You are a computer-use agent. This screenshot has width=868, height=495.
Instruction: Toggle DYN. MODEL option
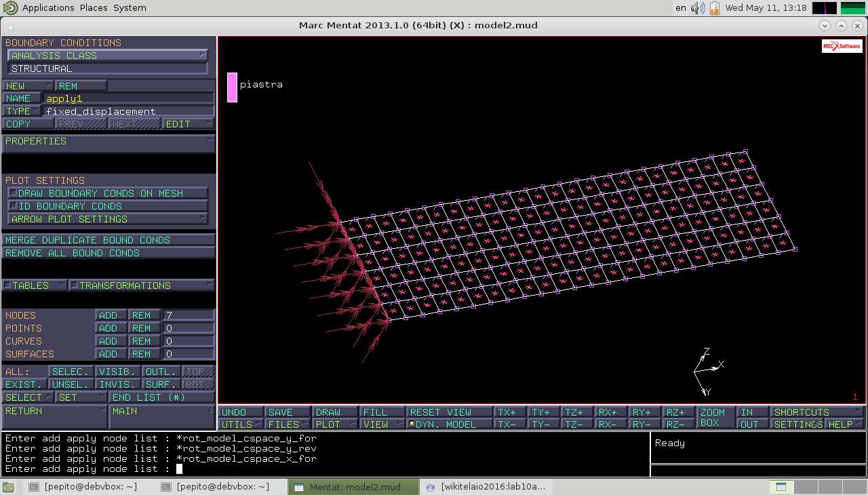point(449,424)
